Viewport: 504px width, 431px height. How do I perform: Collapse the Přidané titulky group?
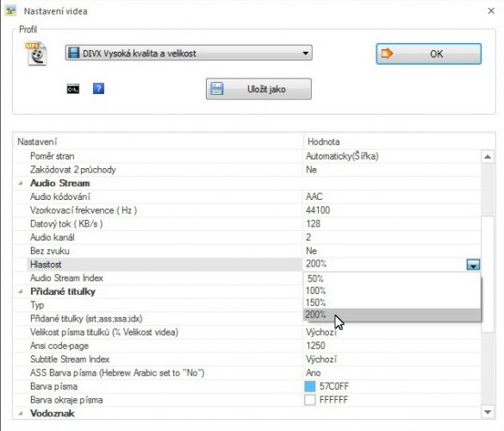coord(21,291)
